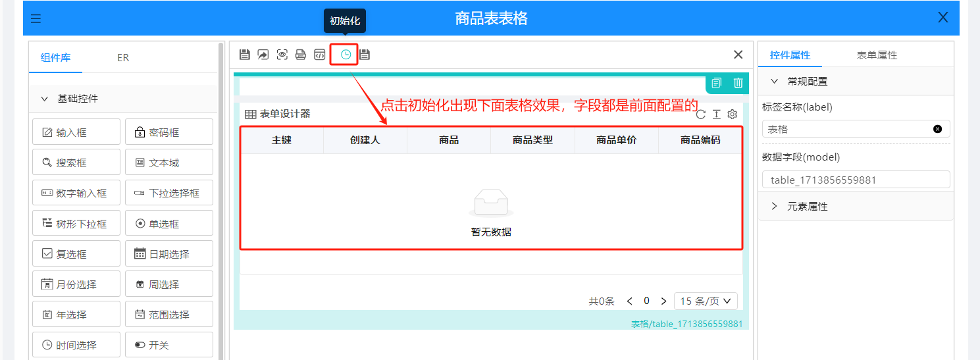Delete the table with trash icon
Image resolution: width=980 pixels, height=360 pixels.
coord(738,83)
